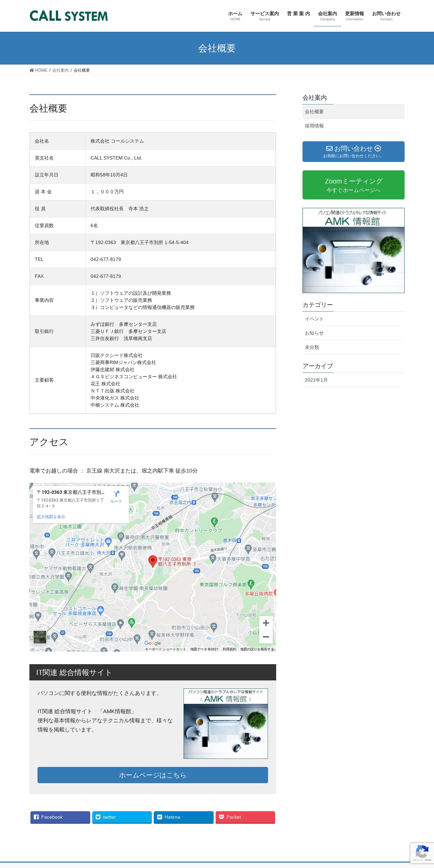Open the AMK 情報館 sidebar banner
The image size is (434, 868).
tap(353, 250)
